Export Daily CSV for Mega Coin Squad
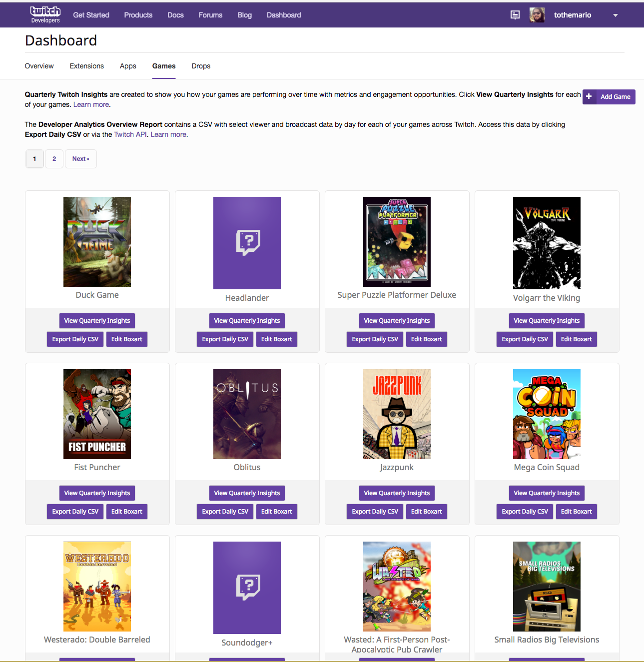The image size is (644, 662). [x=525, y=512]
